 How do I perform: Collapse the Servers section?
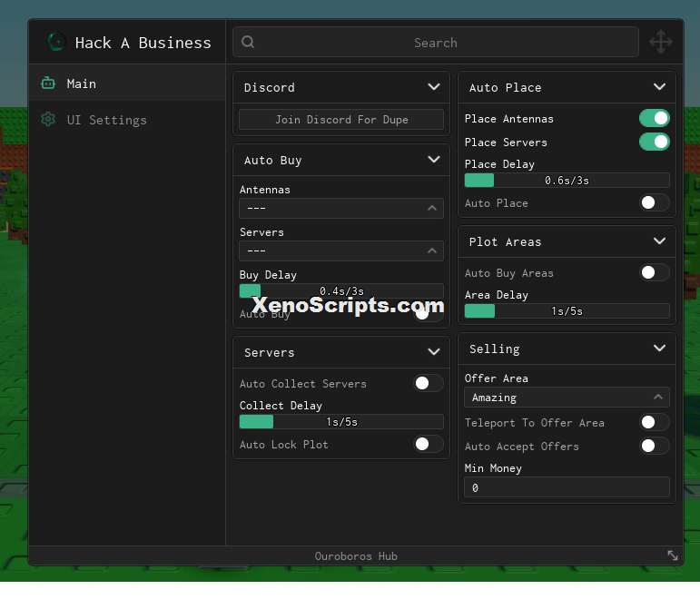point(433,351)
